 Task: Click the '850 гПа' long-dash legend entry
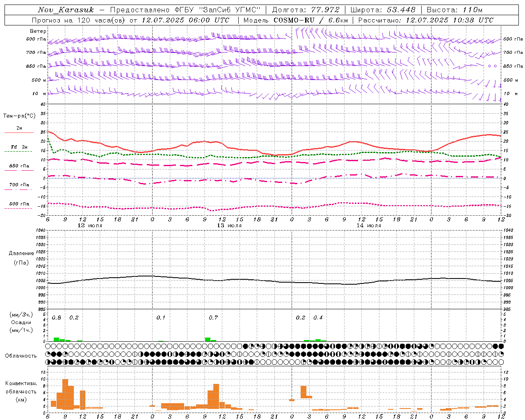coord(19,168)
